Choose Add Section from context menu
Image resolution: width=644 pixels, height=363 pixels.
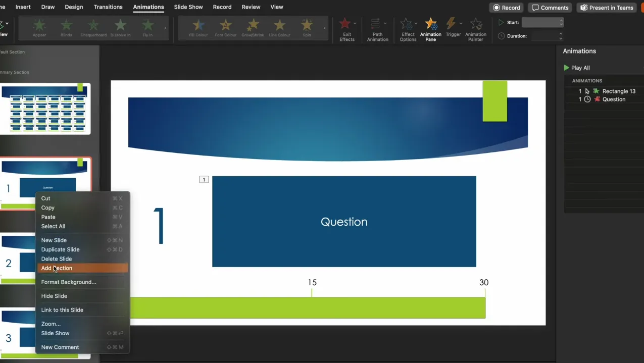click(57, 268)
